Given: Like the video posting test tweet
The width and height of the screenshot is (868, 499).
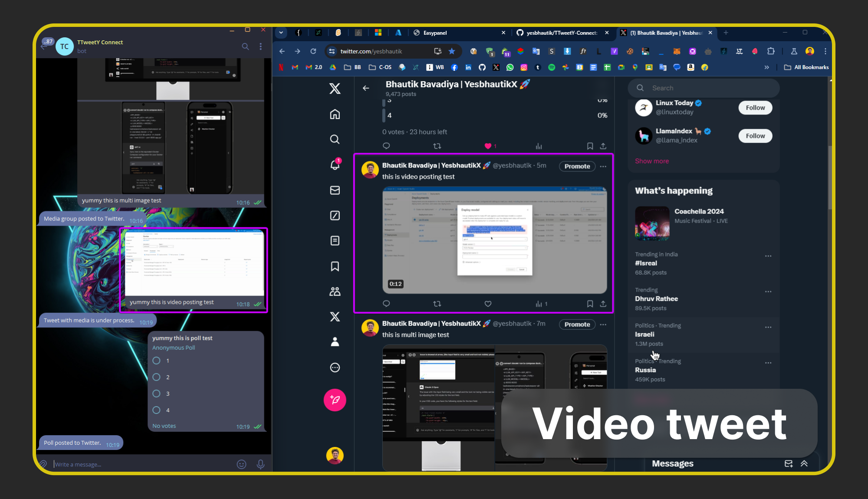Looking at the screenshot, I should (488, 304).
